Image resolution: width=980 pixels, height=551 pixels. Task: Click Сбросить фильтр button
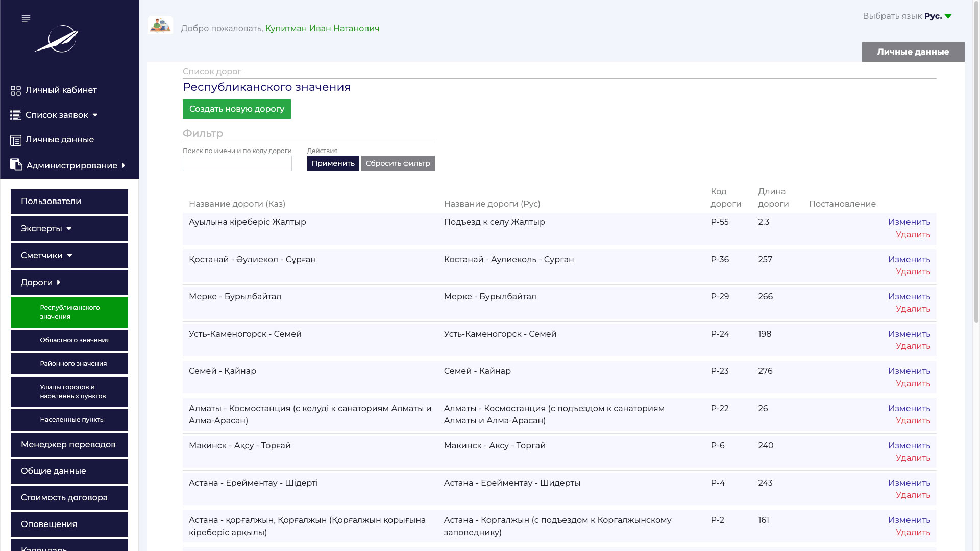point(398,163)
